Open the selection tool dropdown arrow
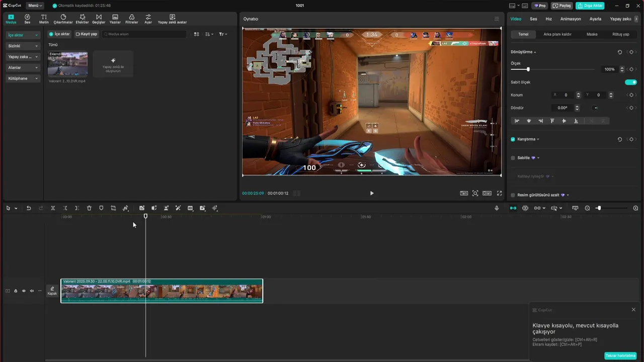The image size is (644, 362). pos(16,208)
